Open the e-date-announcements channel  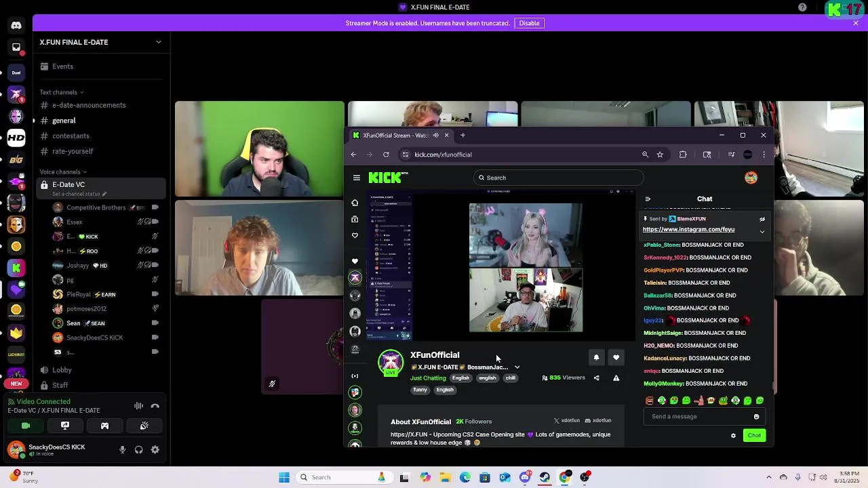coord(100,105)
